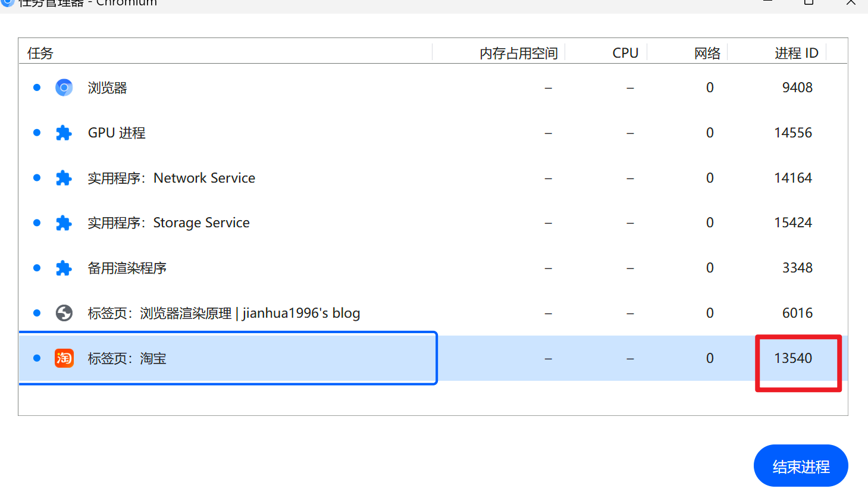
Task: Sort by the 网络 column header
Action: [x=707, y=53]
